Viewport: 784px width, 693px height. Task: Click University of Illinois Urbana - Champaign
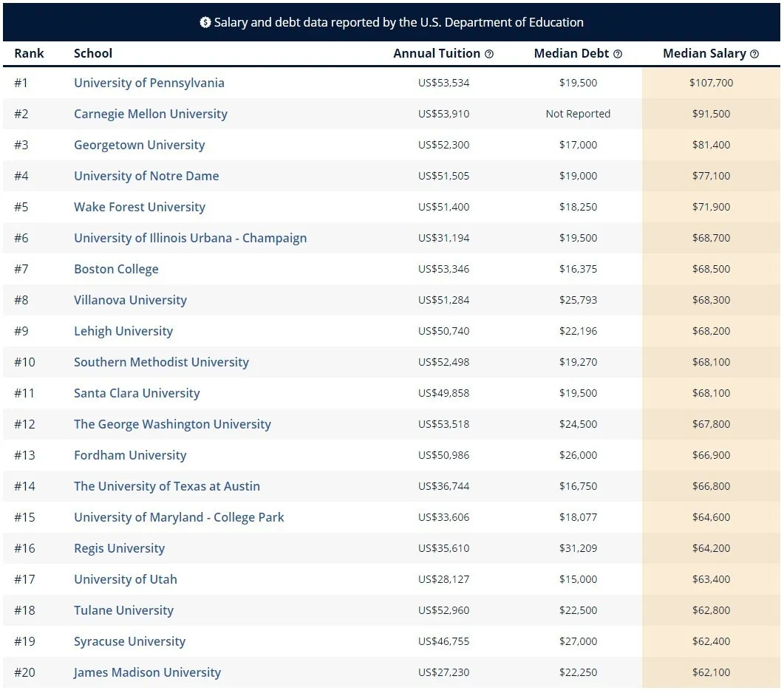190,238
